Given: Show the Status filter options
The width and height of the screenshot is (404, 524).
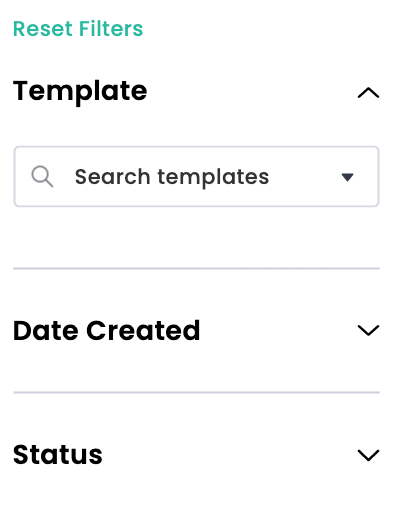Looking at the screenshot, I should pos(368,455).
